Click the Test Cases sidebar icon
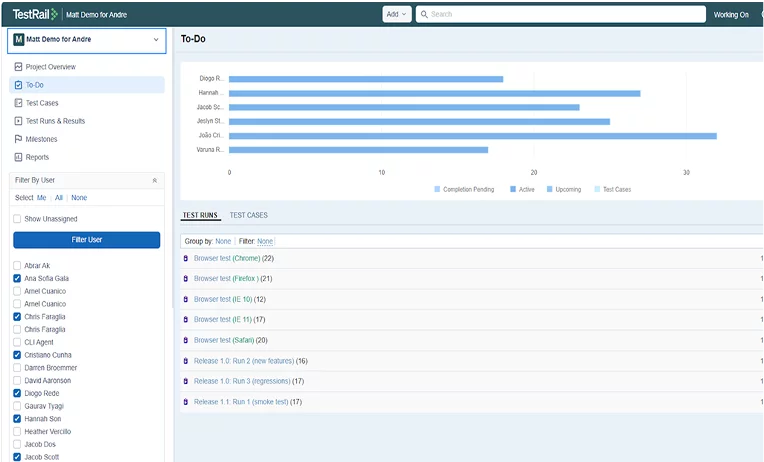764x462 pixels. 18,103
